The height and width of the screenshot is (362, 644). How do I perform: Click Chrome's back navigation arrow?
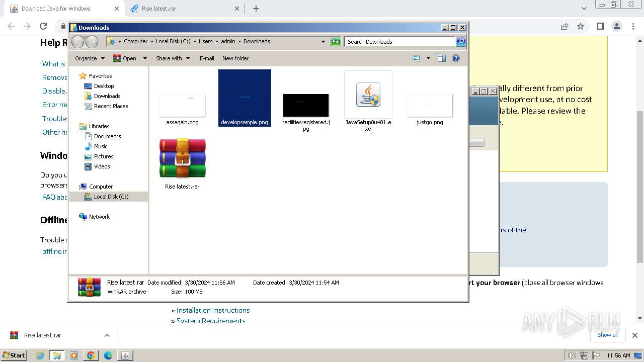pyautogui.click(x=11, y=26)
